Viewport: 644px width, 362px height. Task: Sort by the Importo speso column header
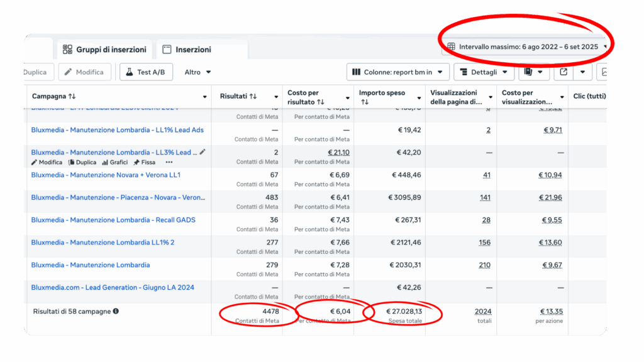(x=382, y=93)
